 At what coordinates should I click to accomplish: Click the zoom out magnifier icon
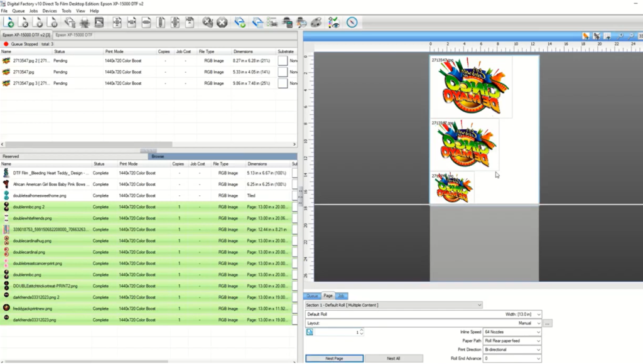click(631, 36)
